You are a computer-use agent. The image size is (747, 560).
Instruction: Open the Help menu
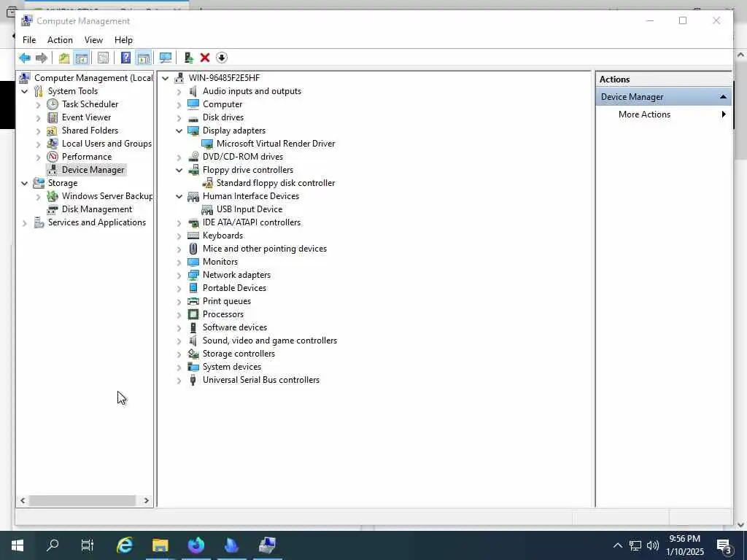[x=123, y=40]
